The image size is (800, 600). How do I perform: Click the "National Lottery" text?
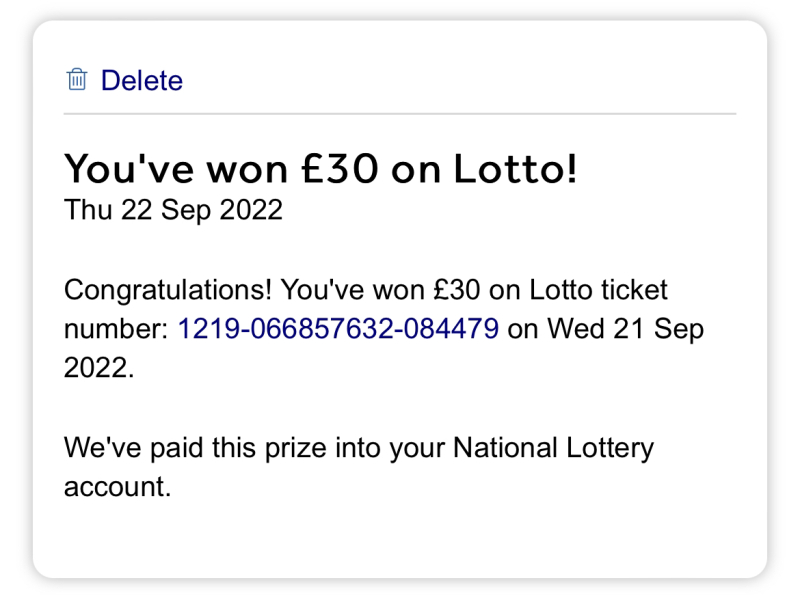tap(553, 447)
